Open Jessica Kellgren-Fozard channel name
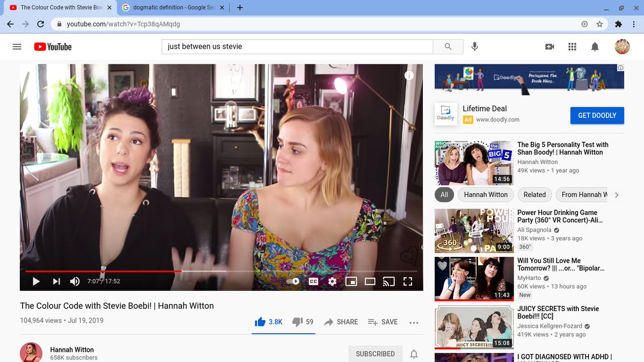The width and height of the screenshot is (644, 362). pyautogui.click(x=549, y=326)
